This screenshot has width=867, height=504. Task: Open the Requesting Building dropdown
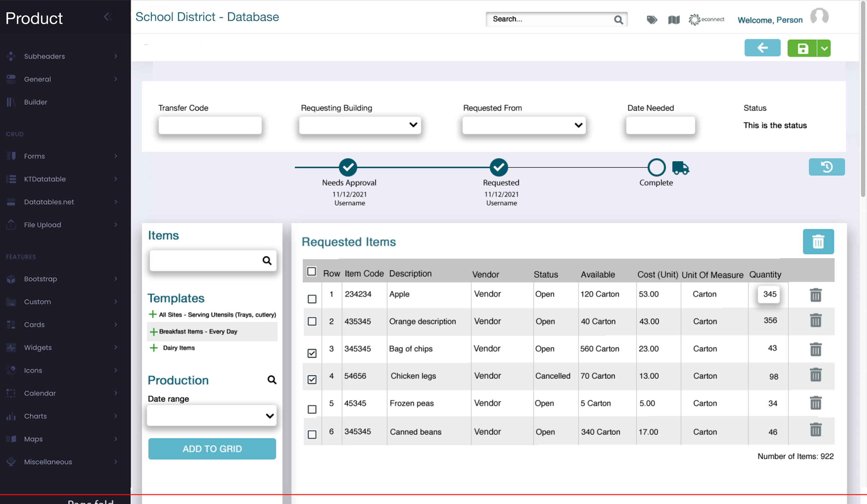pyautogui.click(x=359, y=125)
